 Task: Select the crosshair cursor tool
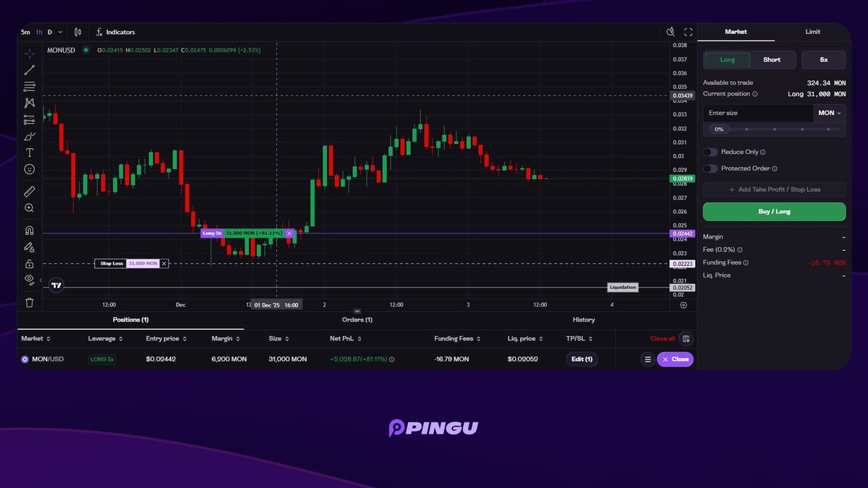pyautogui.click(x=30, y=53)
